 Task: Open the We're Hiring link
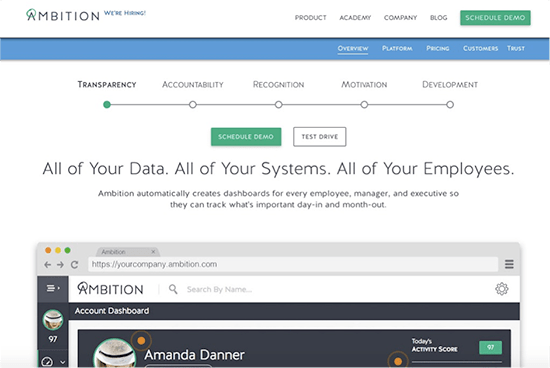pyautogui.click(x=125, y=13)
